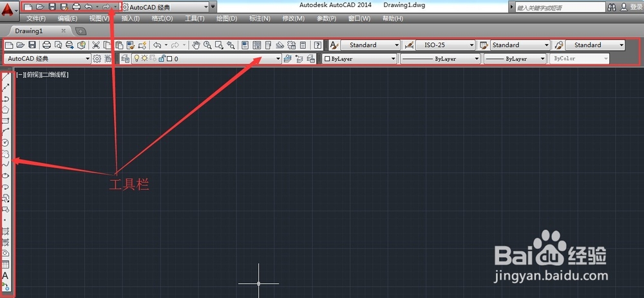Open the 编辑(E) menu
The image size is (644, 298).
coord(68,19)
